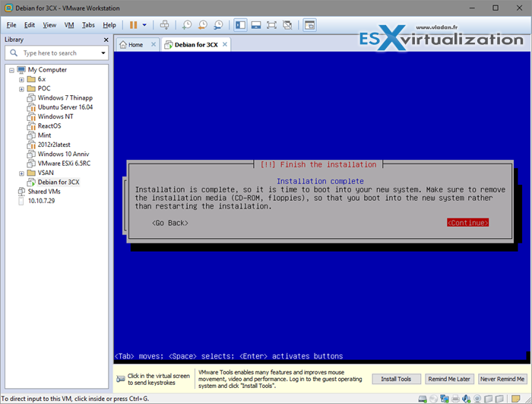Click the sound card status icon
This screenshot has width=532, height=404.
coord(466,399)
